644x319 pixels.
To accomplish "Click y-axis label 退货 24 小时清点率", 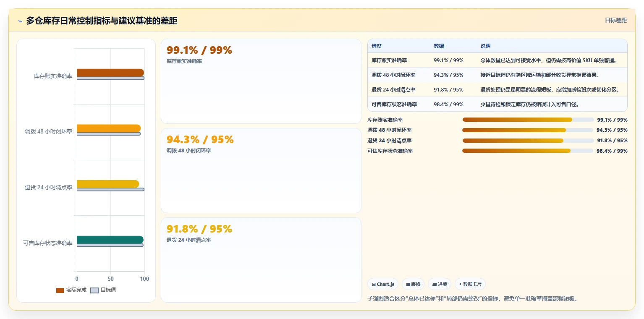I will tap(48, 187).
